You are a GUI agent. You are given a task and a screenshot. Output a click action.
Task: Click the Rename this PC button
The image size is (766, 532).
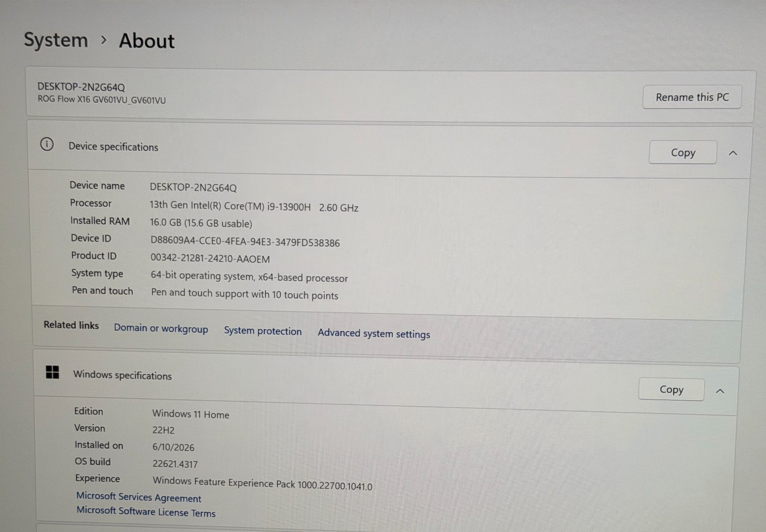692,97
